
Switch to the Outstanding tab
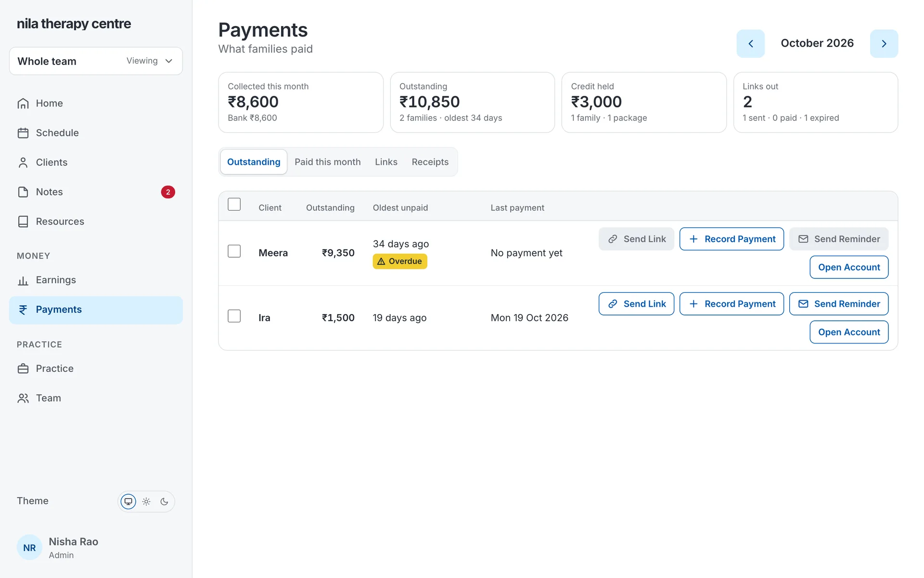(254, 162)
